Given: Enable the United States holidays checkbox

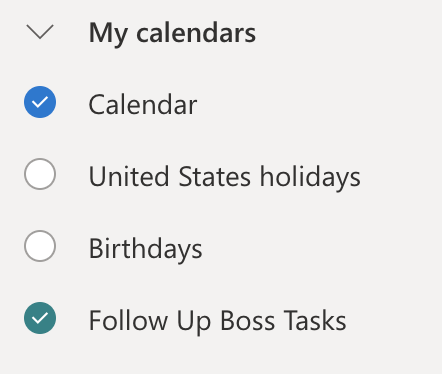Looking at the screenshot, I should pyautogui.click(x=40, y=174).
